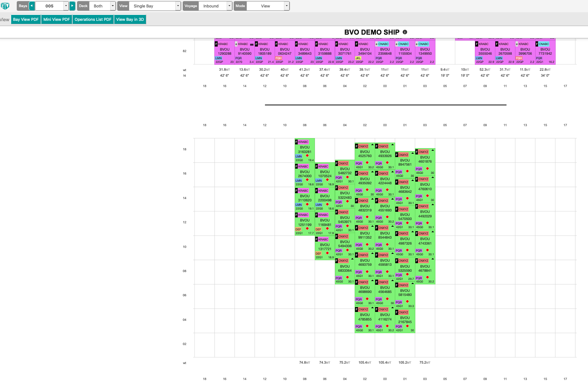Viewport: 588px width, 386px height.
Task: Click the up triangle on container BVOU 4525760
Action: click(372, 145)
